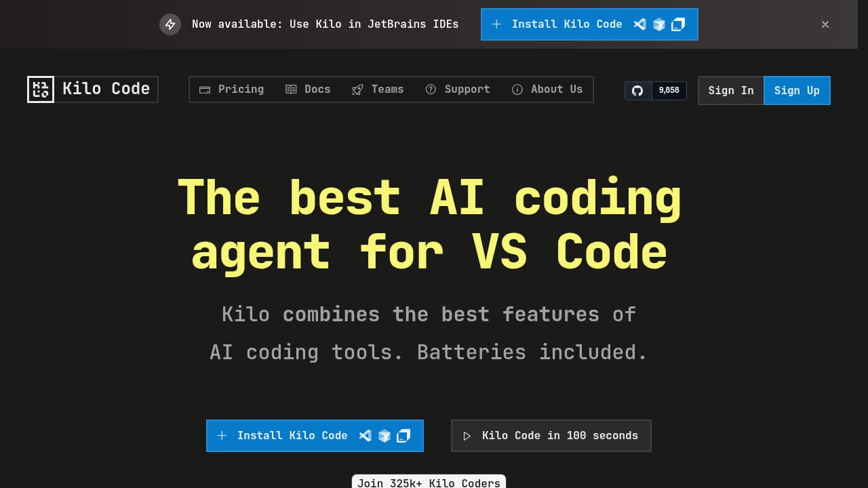Open the Pricing page
The height and width of the screenshot is (488, 868).
(231, 89)
